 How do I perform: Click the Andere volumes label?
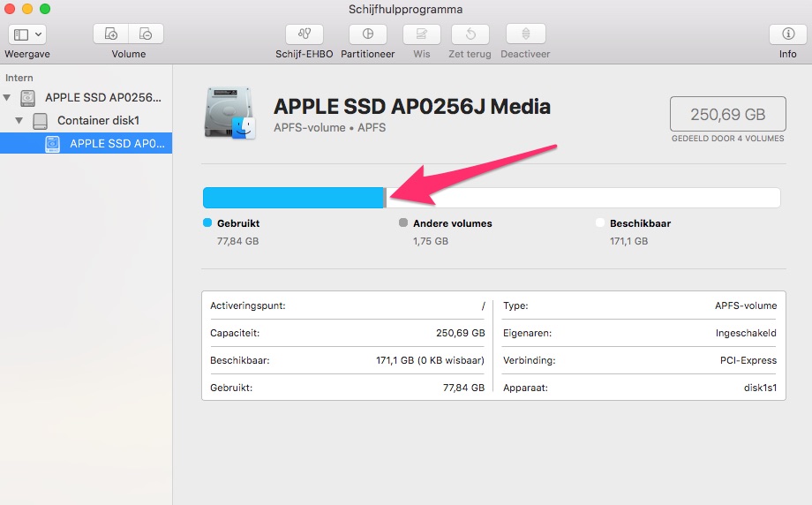(453, 223)
